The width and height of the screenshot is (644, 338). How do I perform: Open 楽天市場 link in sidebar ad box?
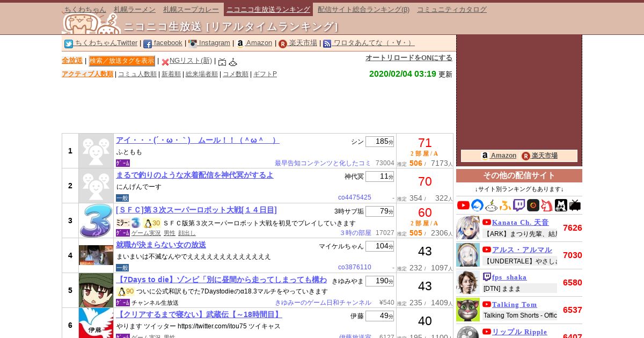coord(545,156)
